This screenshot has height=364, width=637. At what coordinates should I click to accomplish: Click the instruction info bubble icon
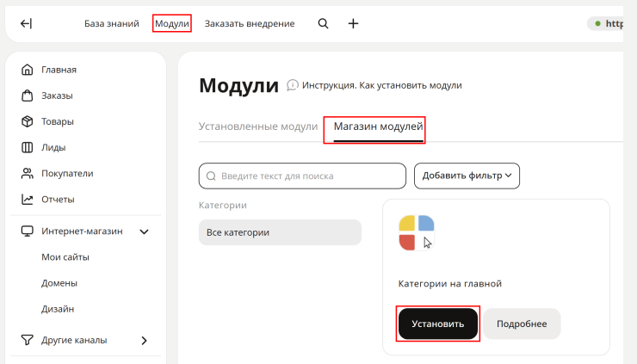[292, 85]
